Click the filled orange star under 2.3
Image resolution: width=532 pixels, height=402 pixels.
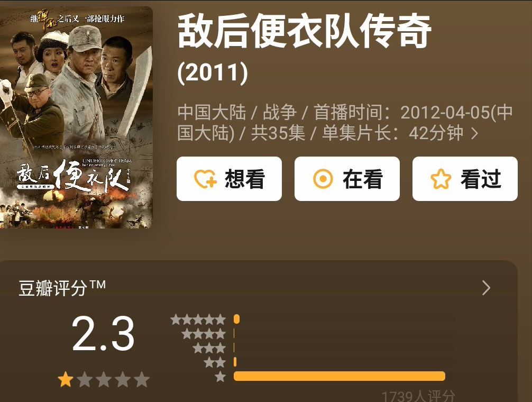pyautogui.click(x=66, y=379)
